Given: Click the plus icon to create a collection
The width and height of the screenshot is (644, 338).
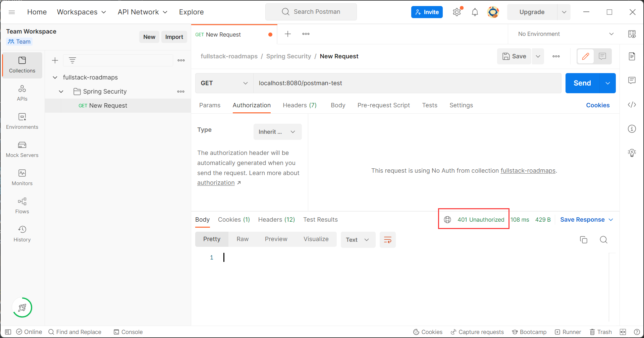Looking at the screenshot, I should tap(55, 60).
